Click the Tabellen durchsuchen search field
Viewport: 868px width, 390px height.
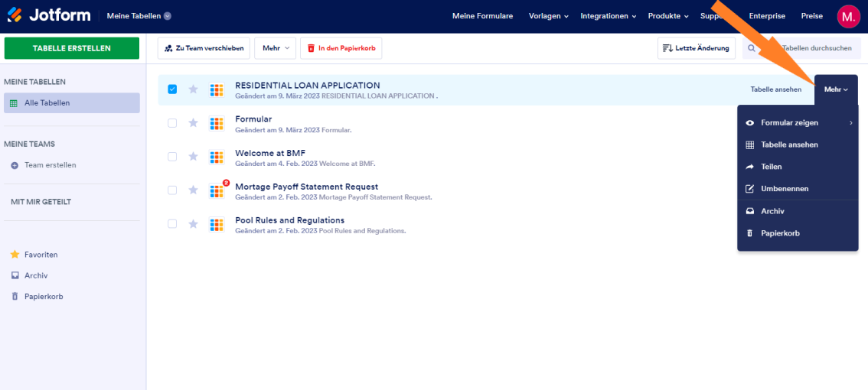815,48
